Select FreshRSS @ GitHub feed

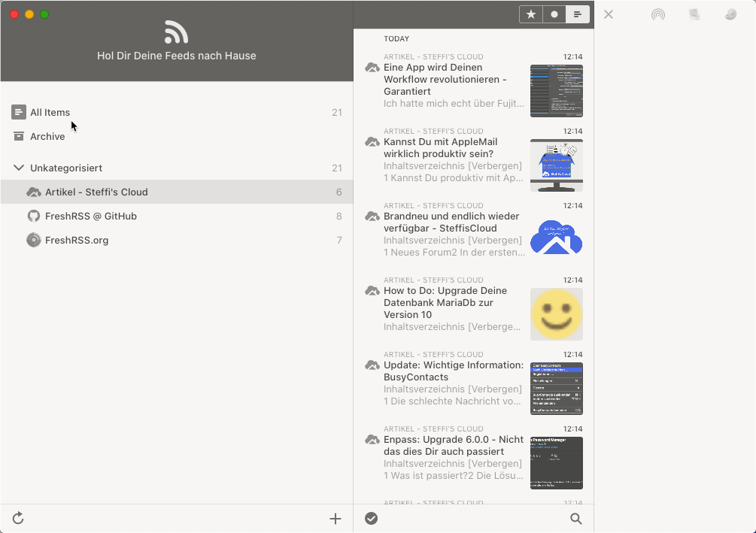tap(90, 216)
